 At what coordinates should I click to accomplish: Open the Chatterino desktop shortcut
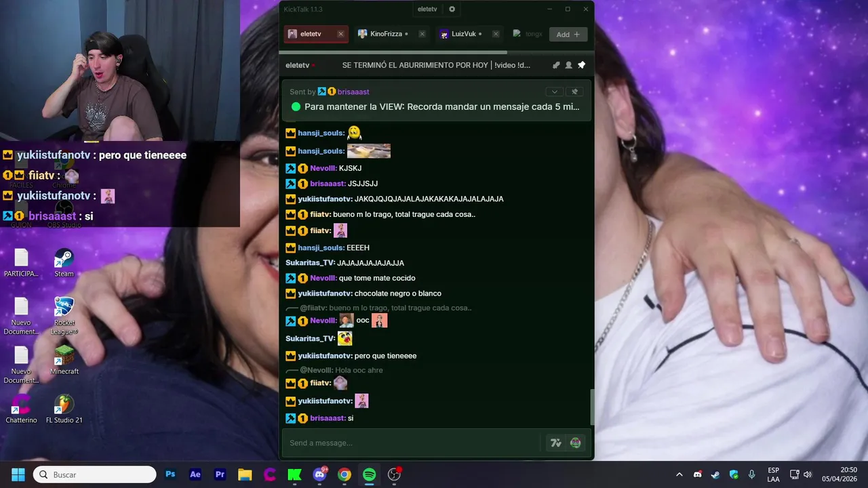coord(21,409)
